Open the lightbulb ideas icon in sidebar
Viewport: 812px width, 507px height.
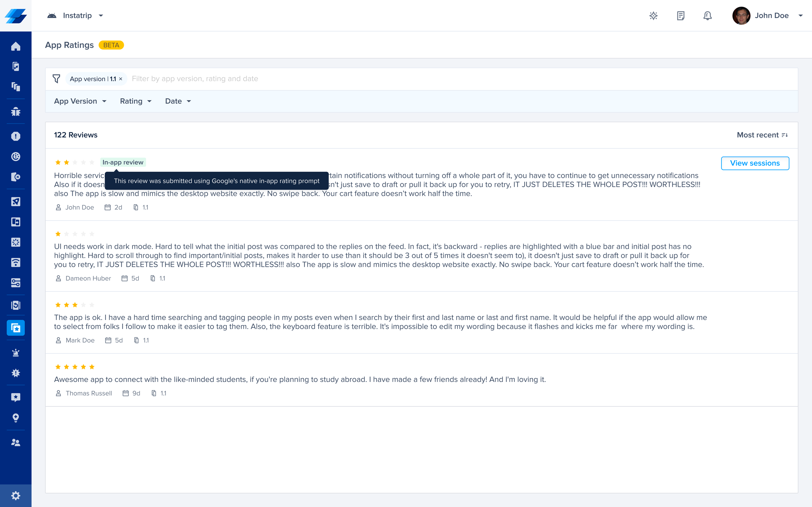point(15,417)
